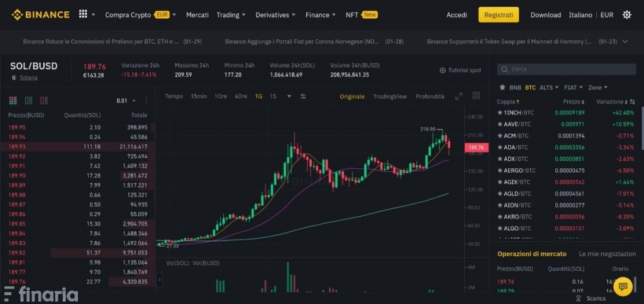Open the Download link
The height and width of the screenshot is (304, 644).
[545, 15]
